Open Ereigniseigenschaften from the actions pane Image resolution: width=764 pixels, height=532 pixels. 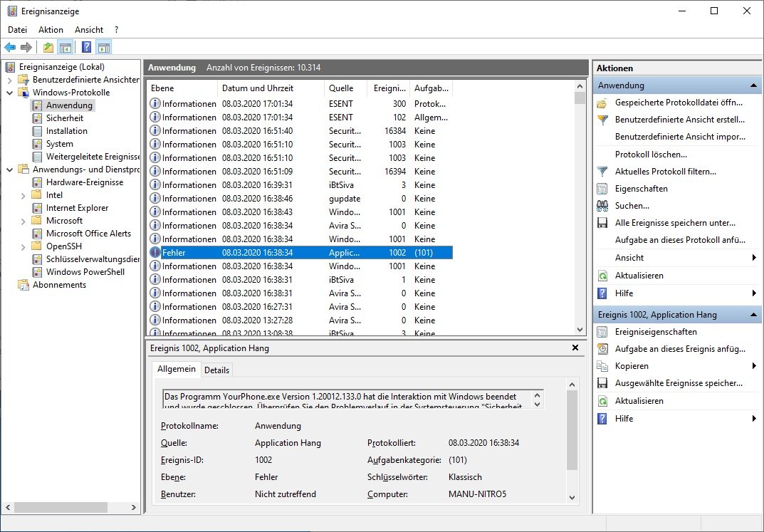pyautogui.click(x=656, y=332)
